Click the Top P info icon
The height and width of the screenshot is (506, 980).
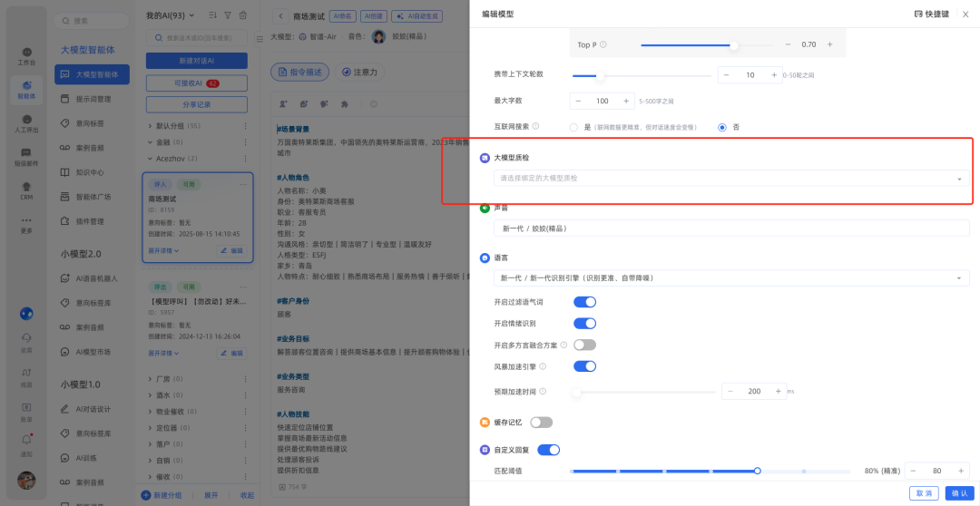(x=603, y=44)
